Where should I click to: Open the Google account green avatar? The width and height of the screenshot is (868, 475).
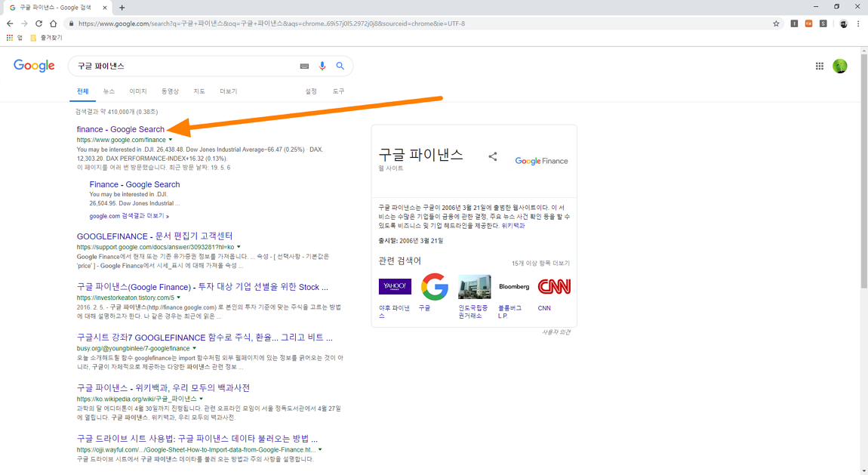click(x=840, y=66)
